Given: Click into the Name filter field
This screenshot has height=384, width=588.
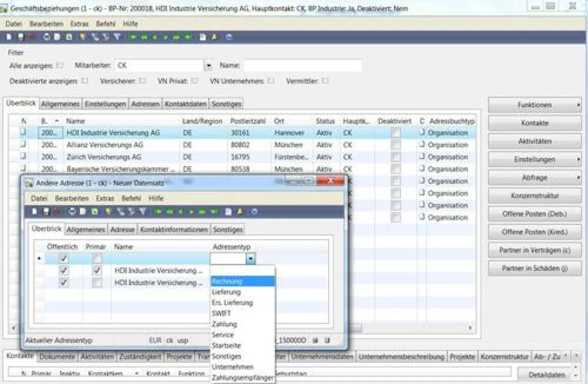Looking at the screenshot, I should coord(303,66).
